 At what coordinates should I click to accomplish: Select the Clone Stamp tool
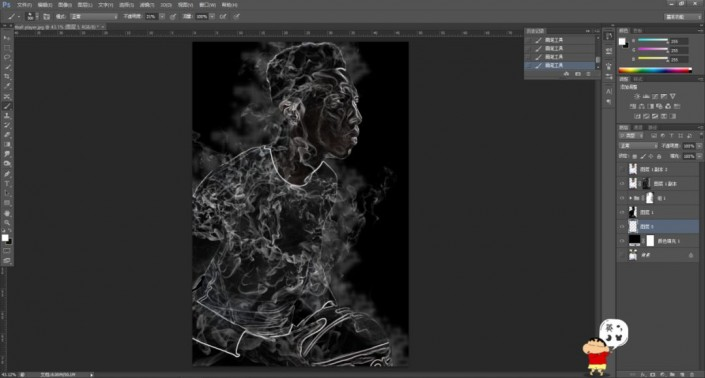pyautogui.click(x=7, y=116)
